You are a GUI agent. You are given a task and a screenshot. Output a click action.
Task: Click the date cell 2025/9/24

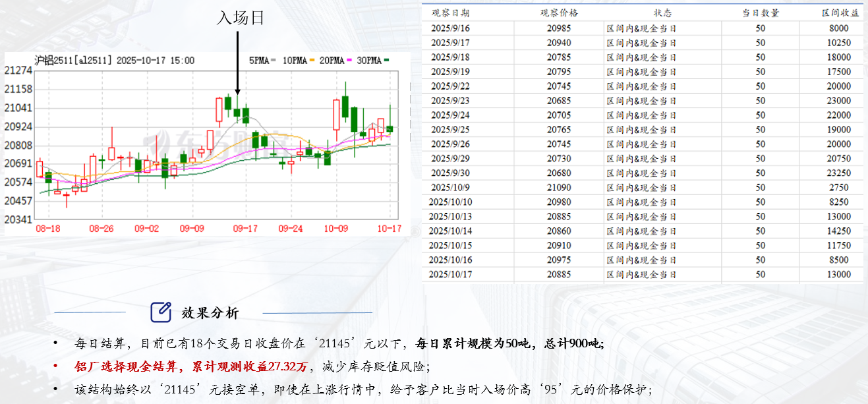(x=451, y=115)
